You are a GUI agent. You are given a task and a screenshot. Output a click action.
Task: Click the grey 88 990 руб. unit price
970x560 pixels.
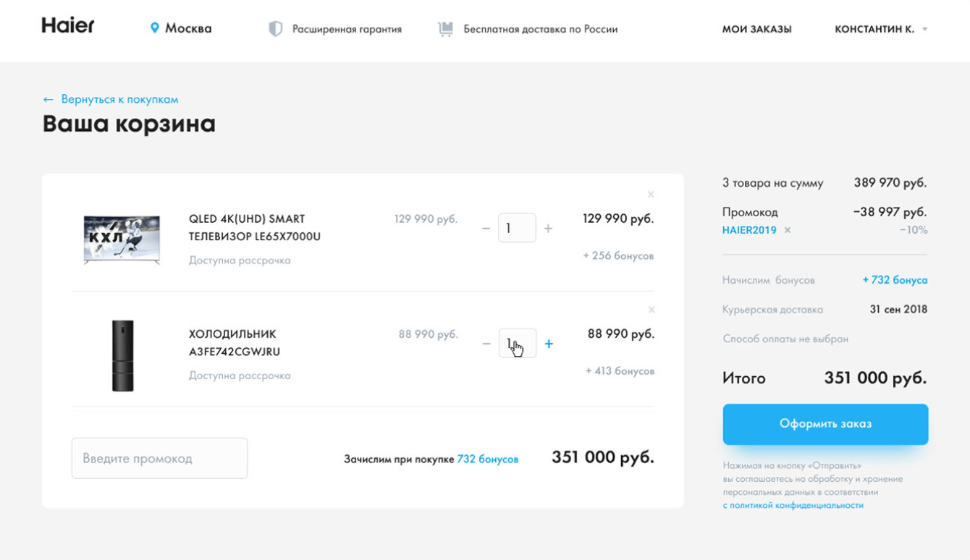429,334
